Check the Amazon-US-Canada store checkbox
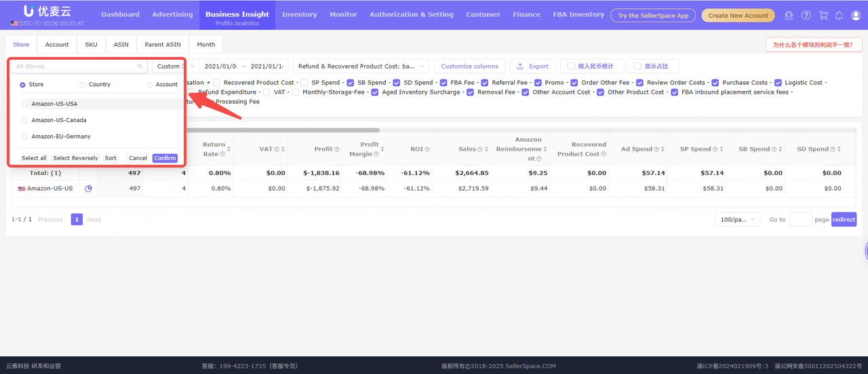The width and height of the screenshot is (868, 374). point(25,120)
